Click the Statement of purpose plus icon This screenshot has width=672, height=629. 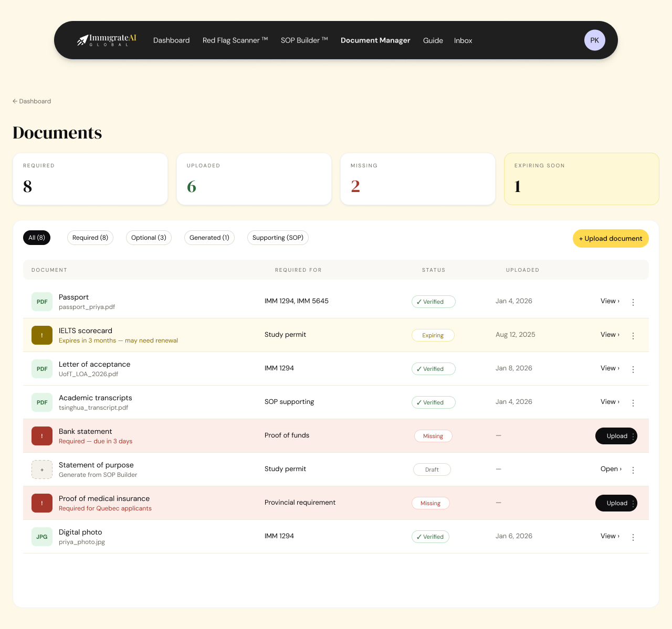coord(42,470)
